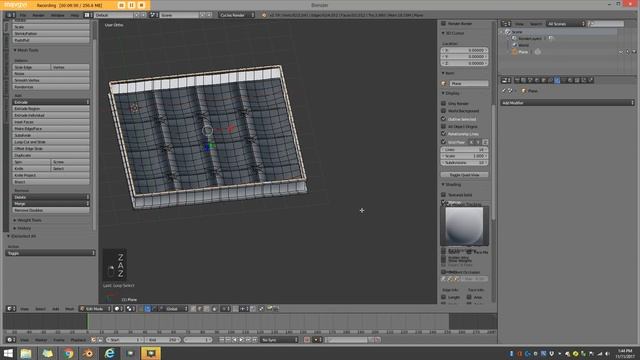Open the Blender File menu
Viewport: 640px width, 360px height.
(x=23, y=15)
